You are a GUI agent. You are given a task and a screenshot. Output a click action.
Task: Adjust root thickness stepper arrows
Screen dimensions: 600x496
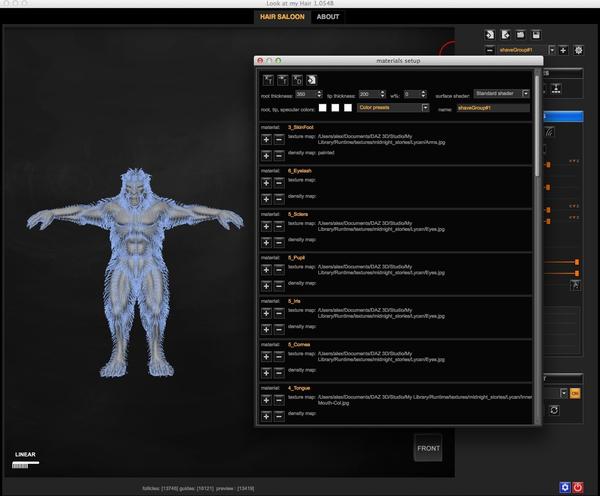(x=320, y=94)
